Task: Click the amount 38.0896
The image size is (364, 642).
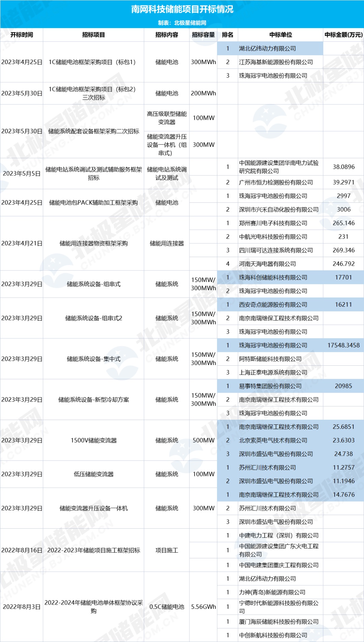Action: [343, 167]
